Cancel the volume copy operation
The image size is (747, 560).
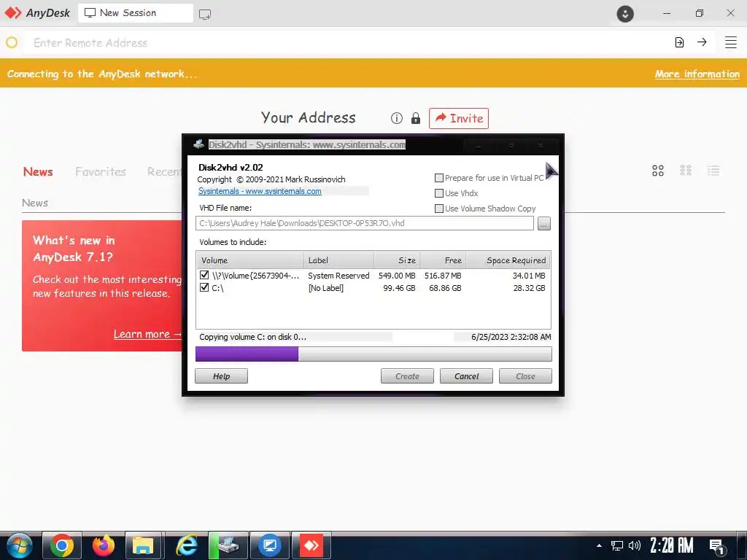pyautogui.click(x=466, y=376)
